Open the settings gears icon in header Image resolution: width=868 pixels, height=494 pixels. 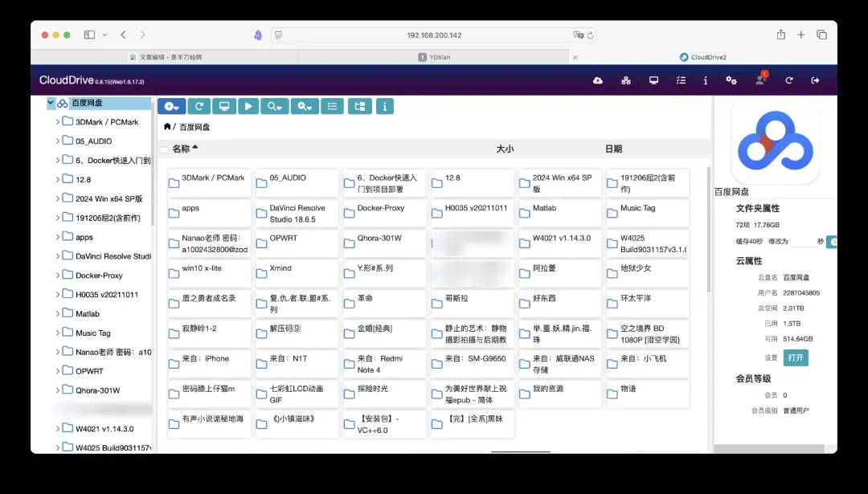(x=731, y=80)
